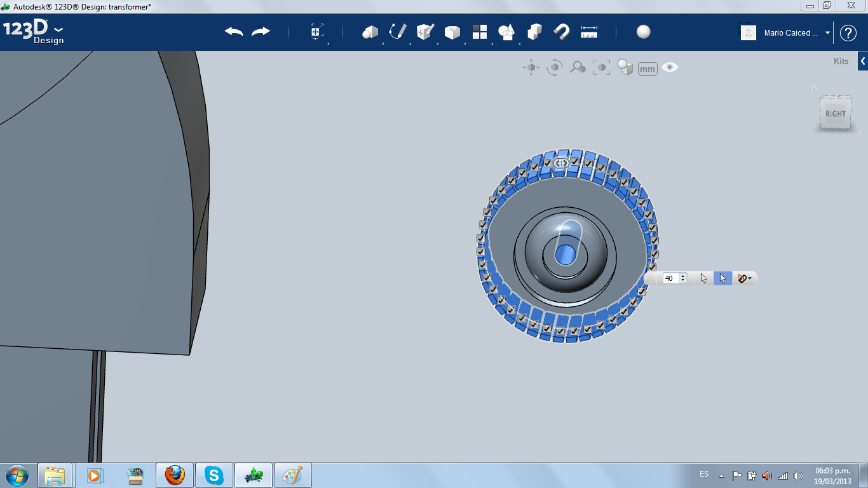Open Skype from the taskbar
Image resolution: width=868 pixels, height=488 pixels.
coord(214,475)
